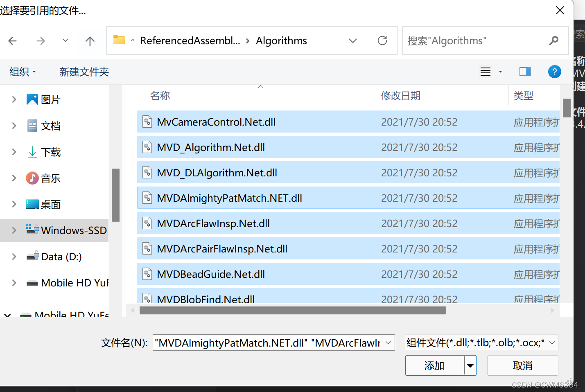Click the 文件名 input field

268,342
